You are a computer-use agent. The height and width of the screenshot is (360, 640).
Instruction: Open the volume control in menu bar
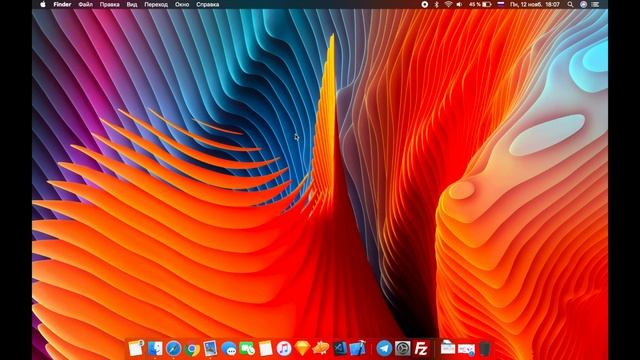point(459,4)
